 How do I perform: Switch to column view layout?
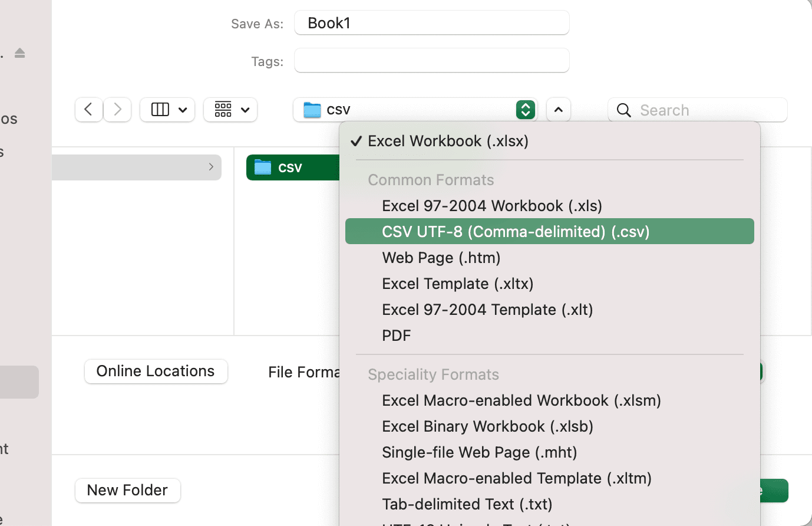160,109
